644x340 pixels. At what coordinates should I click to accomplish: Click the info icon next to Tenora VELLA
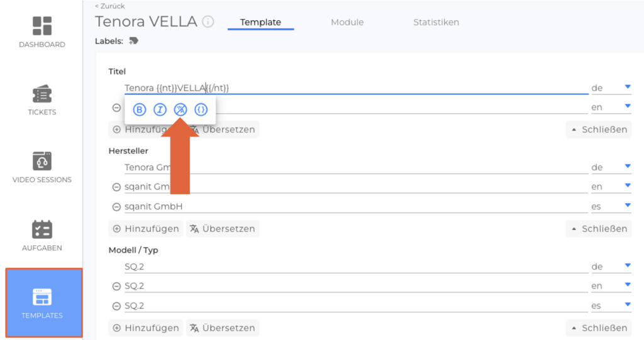[208, 22]
